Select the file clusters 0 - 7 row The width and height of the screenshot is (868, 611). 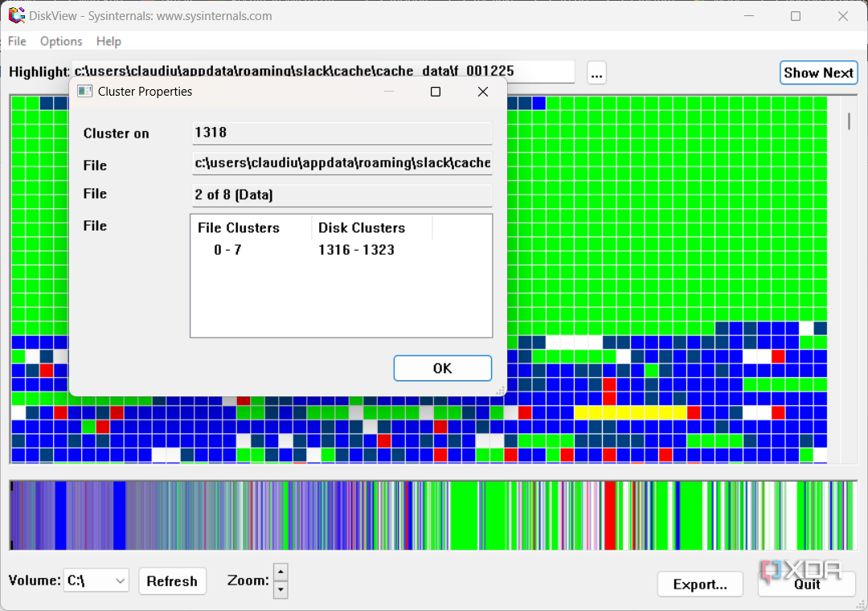[227, 250]
